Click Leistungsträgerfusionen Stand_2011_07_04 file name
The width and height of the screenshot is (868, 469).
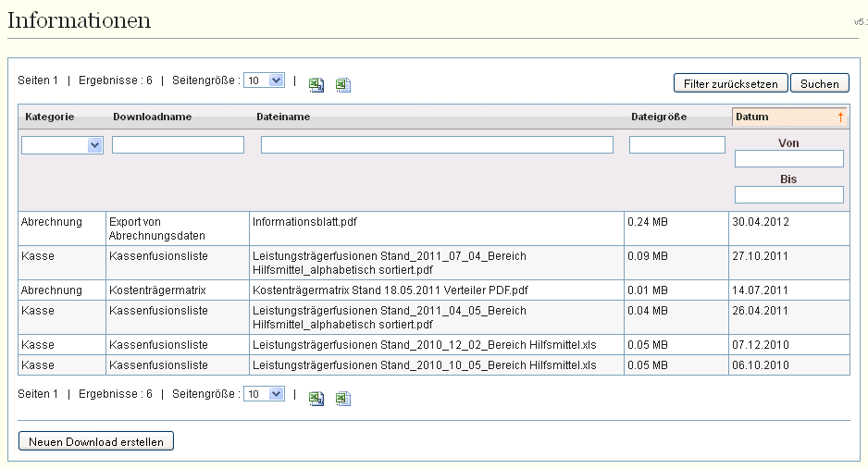(x=390, y=263)
